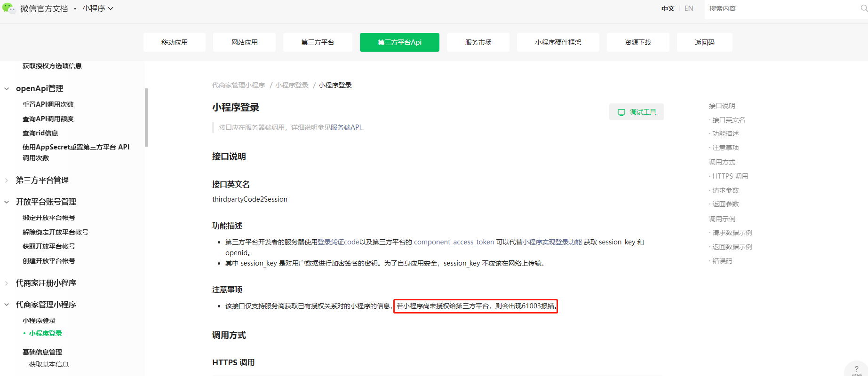The image size is (868, 376).
Task: Open the 登录凭证code link
Action: [338, 242]
